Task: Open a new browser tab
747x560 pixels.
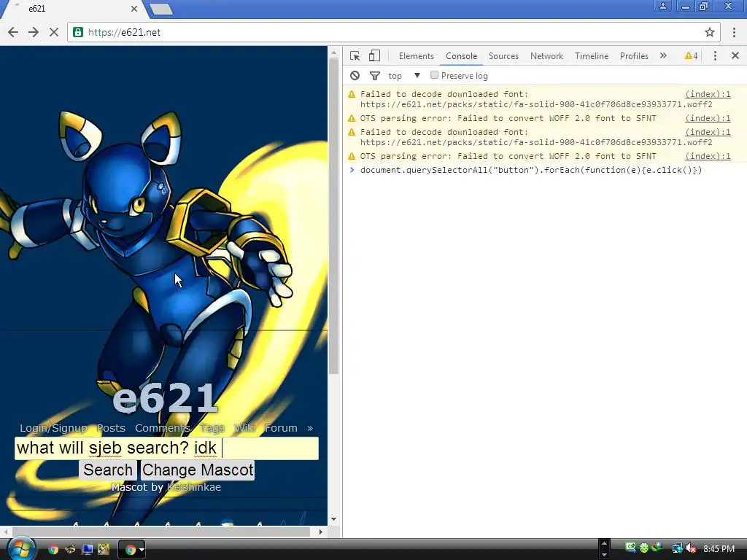Action: coord(161,9)
